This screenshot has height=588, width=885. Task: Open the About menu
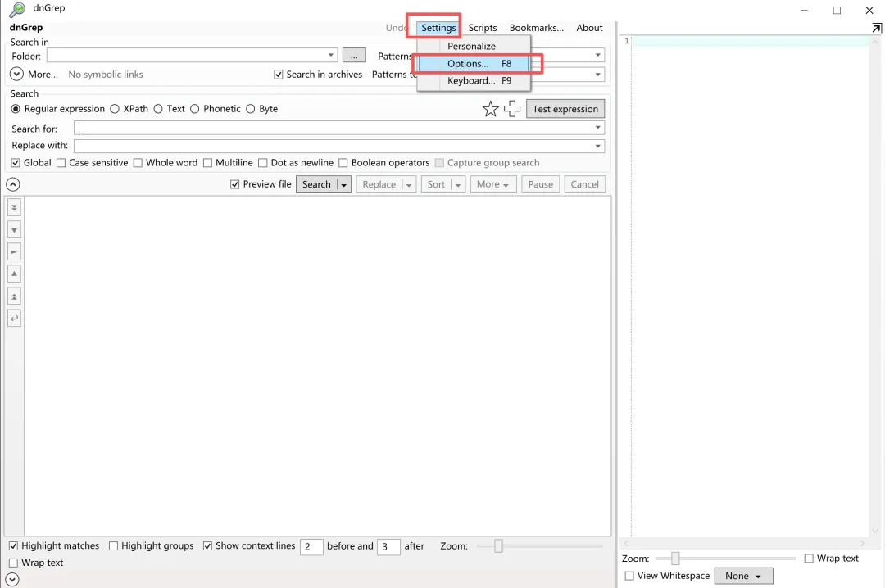(x=589, y=28)
